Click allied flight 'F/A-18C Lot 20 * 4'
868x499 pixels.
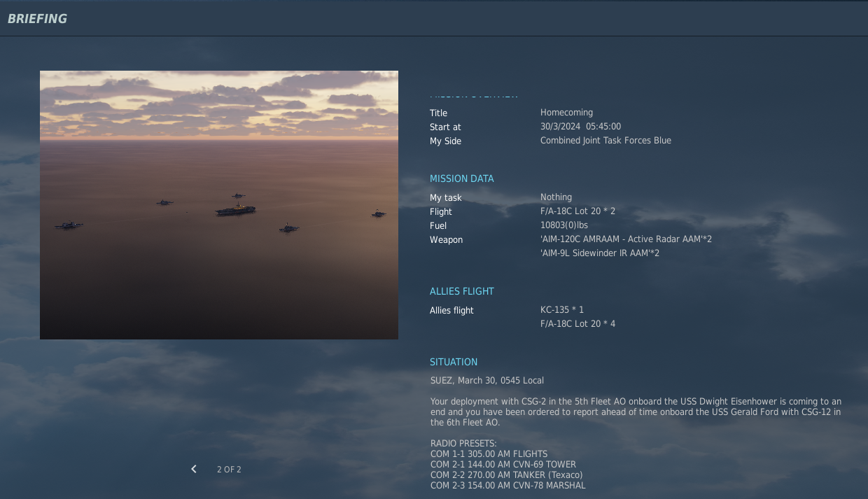[577, 324]
